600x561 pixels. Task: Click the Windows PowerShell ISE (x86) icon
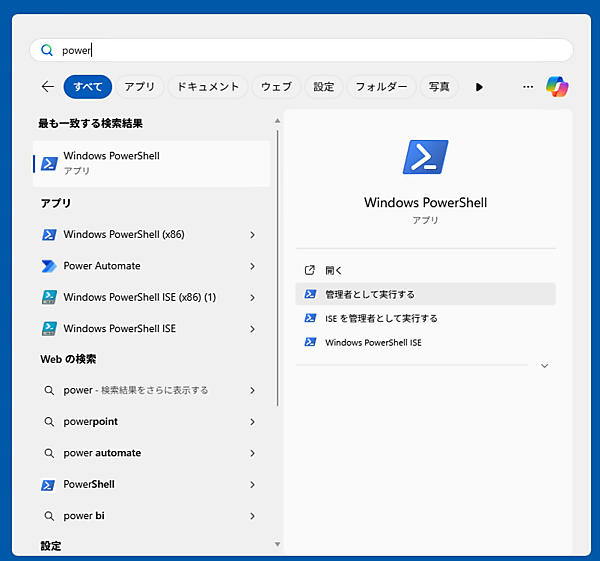pos(48,297)
